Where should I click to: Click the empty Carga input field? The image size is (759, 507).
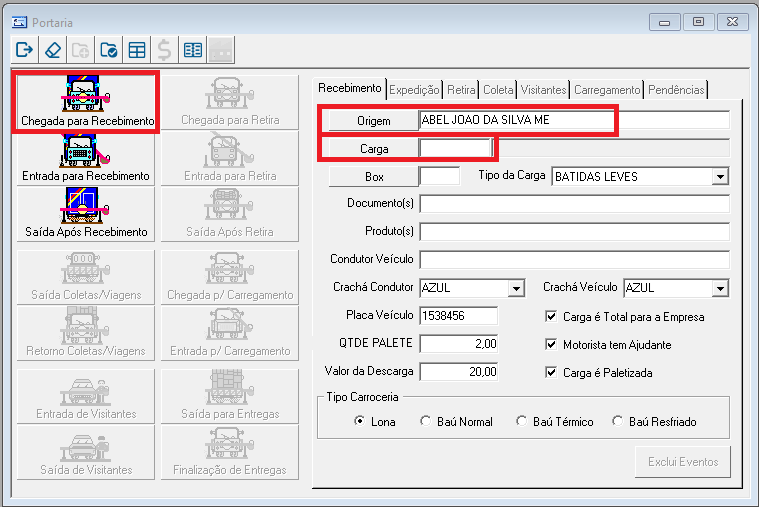[455, 148]
